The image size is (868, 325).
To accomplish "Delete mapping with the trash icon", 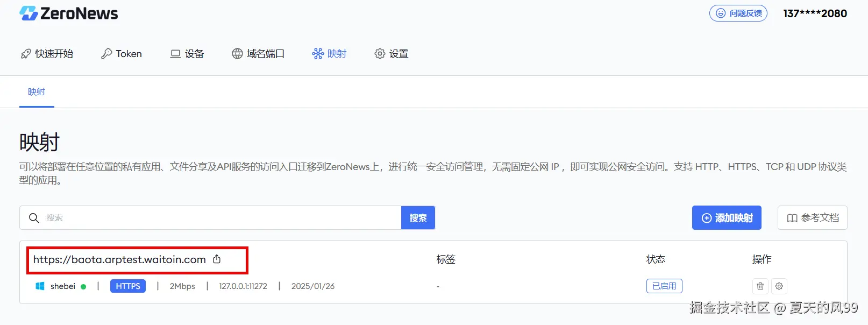I will tap(760, 286).
